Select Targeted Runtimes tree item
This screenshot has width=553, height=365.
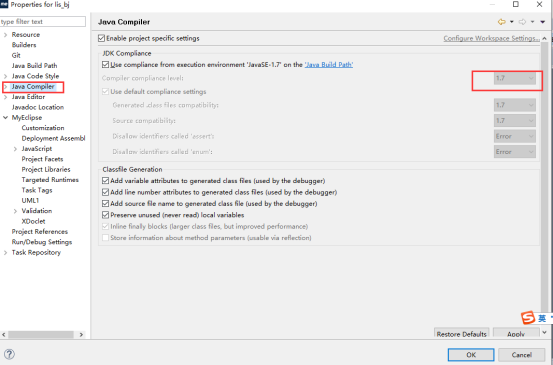[x=50, y=180]
